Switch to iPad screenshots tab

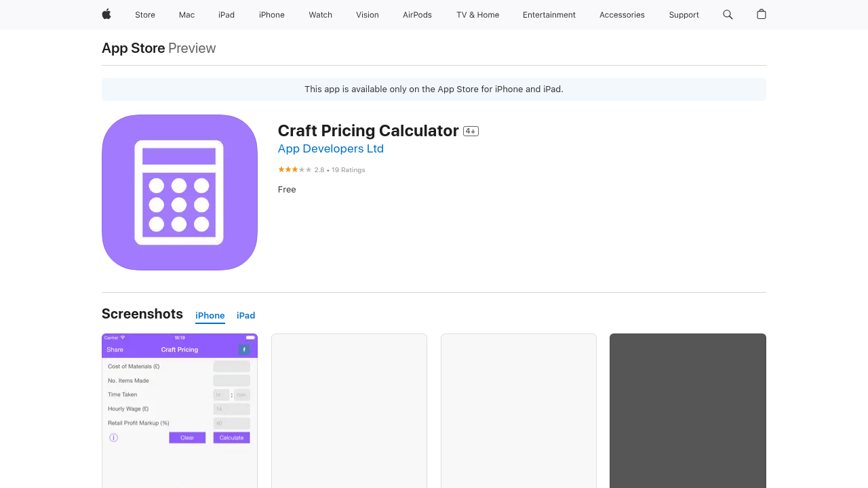[x=245, y=316]
